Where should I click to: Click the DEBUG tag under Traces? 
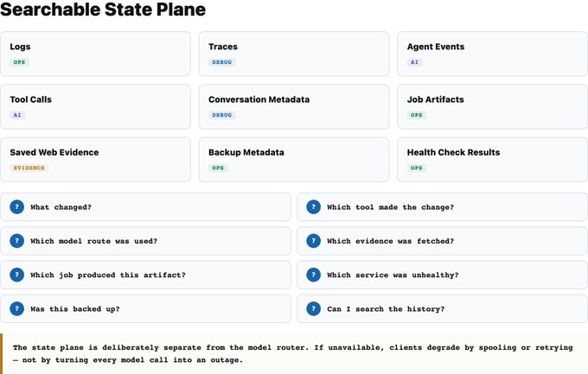[x=222, y=62]
